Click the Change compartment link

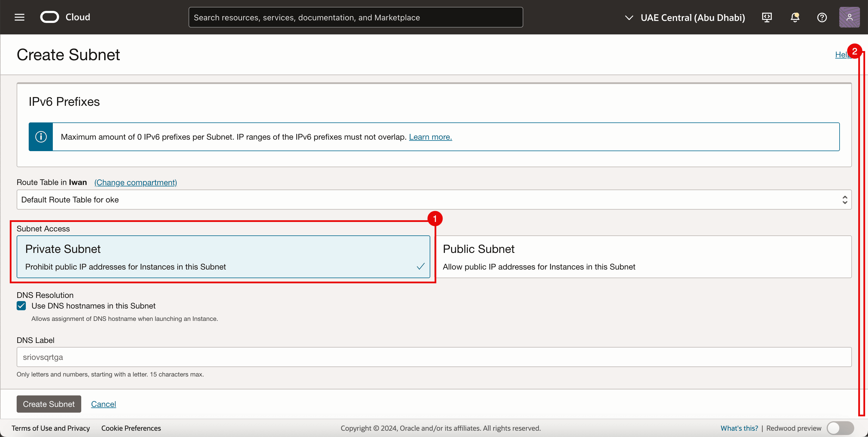135,182
